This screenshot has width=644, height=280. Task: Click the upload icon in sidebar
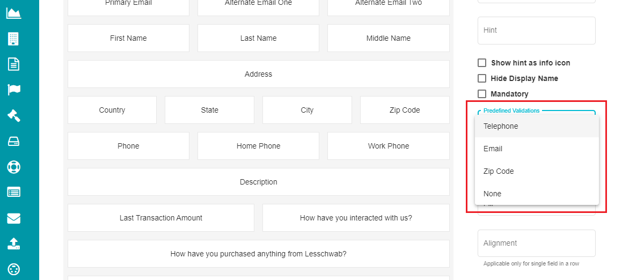tap(13, 244)
